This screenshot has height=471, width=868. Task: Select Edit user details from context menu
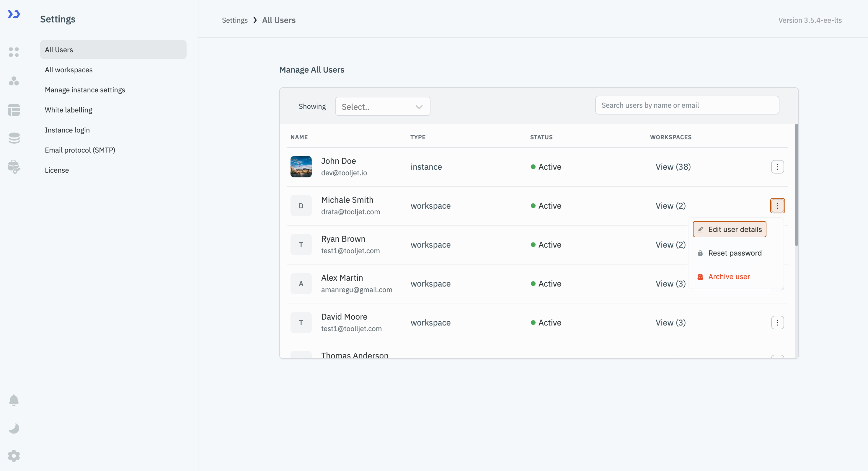pos(729,229)
